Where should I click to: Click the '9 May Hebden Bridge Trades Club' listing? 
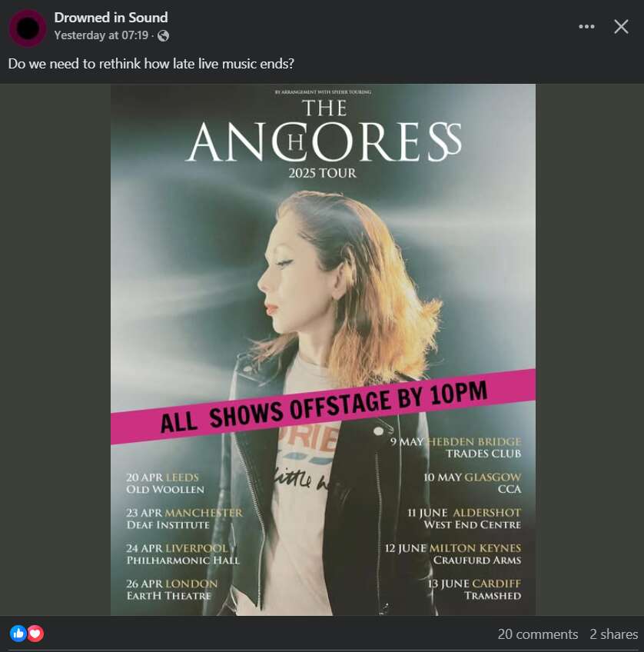click(456, 447)
